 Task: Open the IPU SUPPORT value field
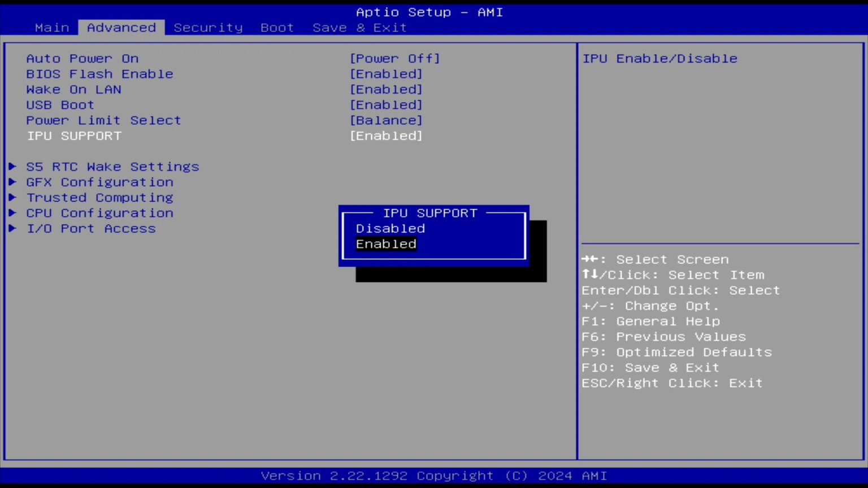click(386, 136)
